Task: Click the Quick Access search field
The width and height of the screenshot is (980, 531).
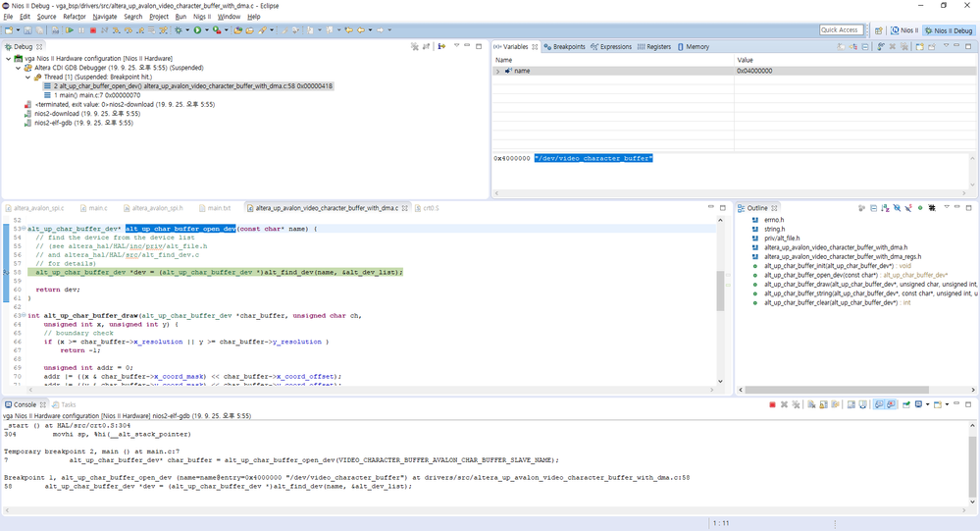Action: [841, 30]
